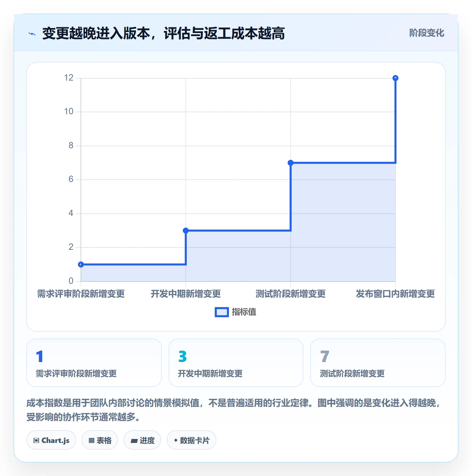Click the axis label 需求评审阶段新增变更
472x476 pixels.
(81, 294)
